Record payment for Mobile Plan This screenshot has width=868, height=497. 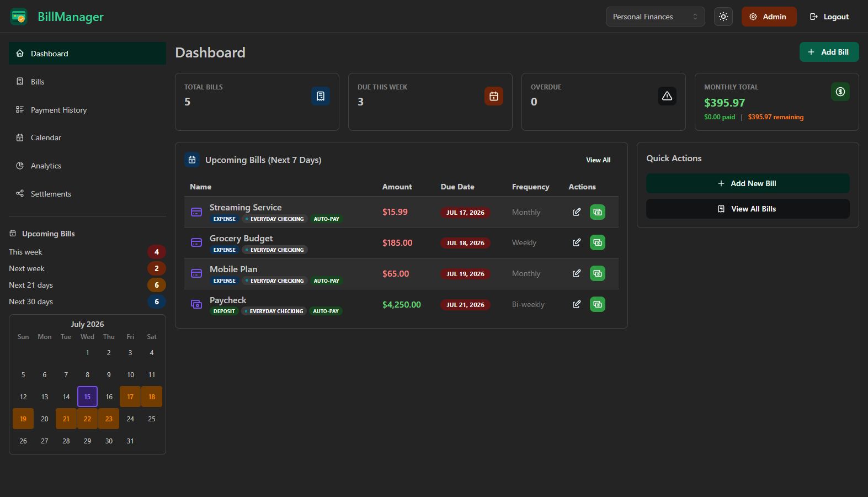click(598, 273)
